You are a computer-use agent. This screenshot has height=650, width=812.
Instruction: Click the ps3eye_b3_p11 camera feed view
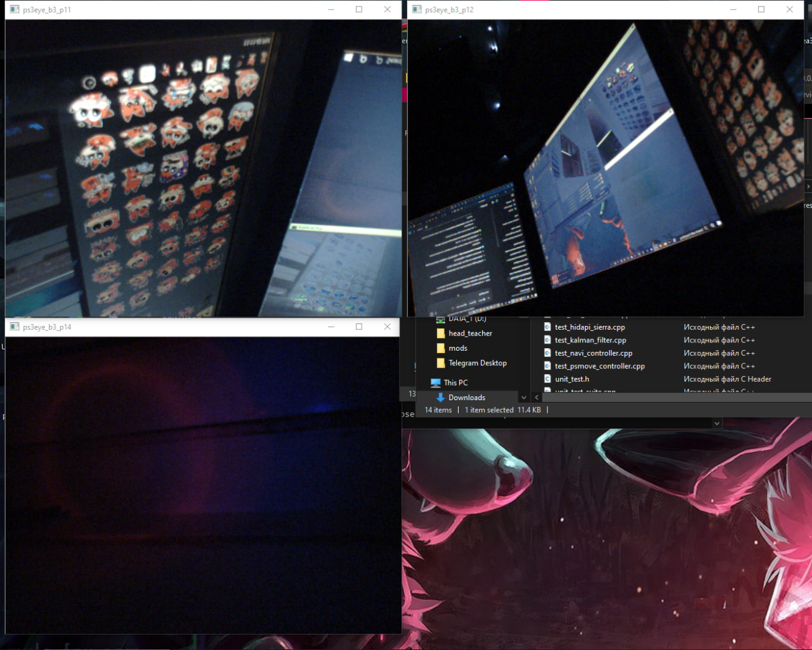203,168
